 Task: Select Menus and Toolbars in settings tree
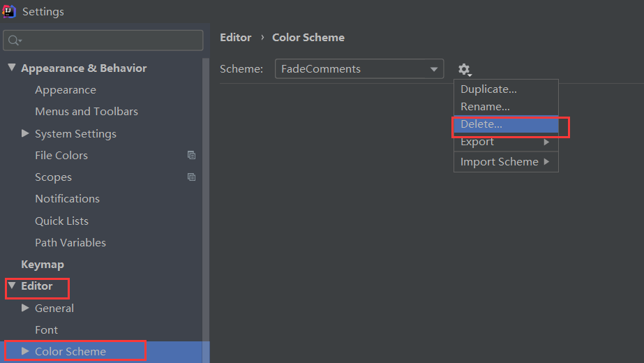(x=87, y=112)
